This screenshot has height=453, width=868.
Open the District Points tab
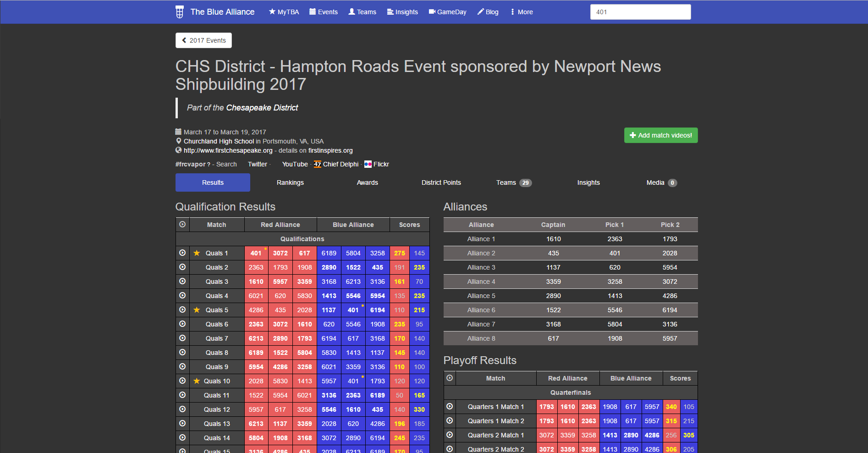pyautogui.click(x=441, y=182)
